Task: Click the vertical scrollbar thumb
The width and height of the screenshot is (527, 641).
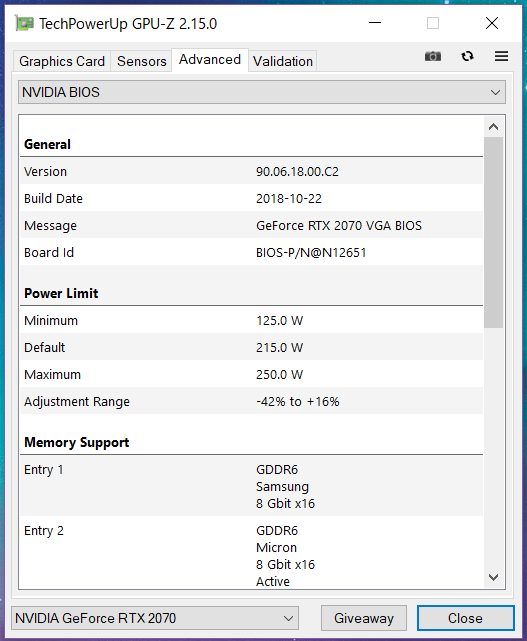Action: 493,232
